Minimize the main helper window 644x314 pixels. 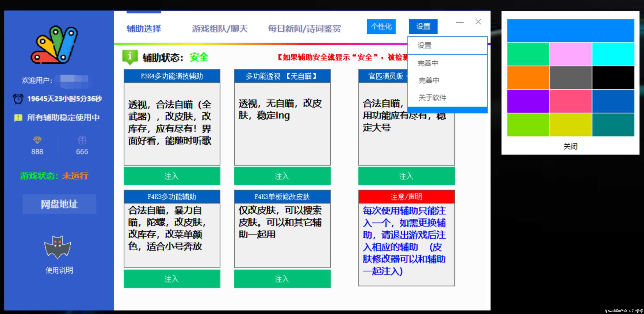coord(460,22)
